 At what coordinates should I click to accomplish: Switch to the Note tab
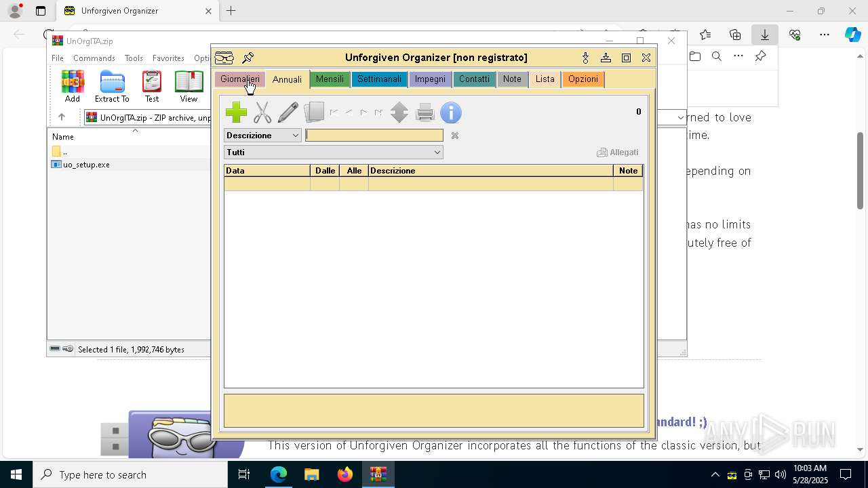(x=512, y=79)
